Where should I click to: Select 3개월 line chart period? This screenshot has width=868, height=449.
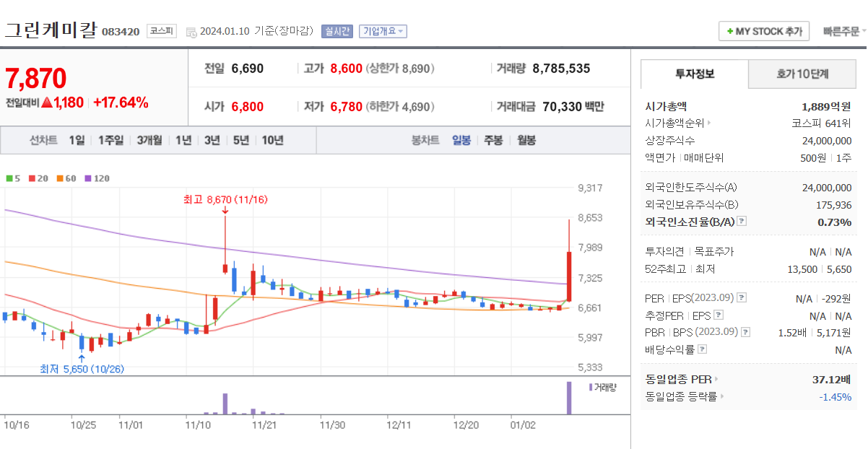149,140
